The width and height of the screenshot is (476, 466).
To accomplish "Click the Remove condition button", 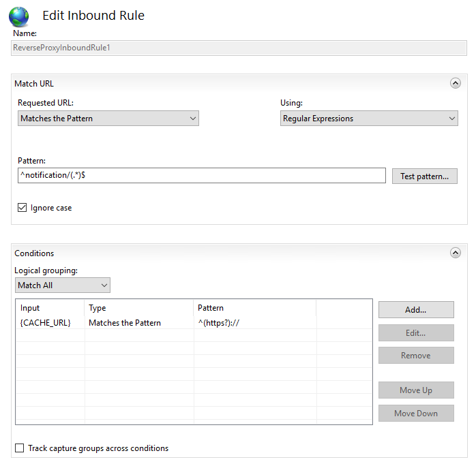I will 415,356.
